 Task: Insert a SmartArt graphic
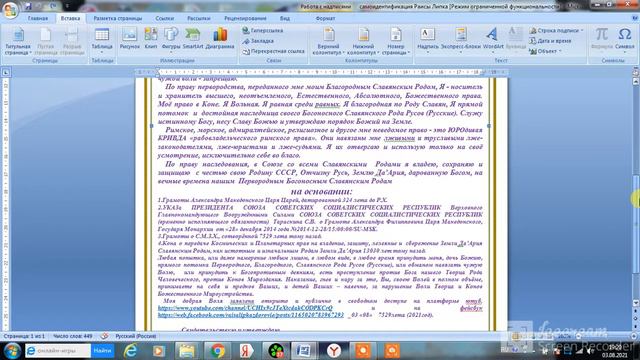(193, 39)
